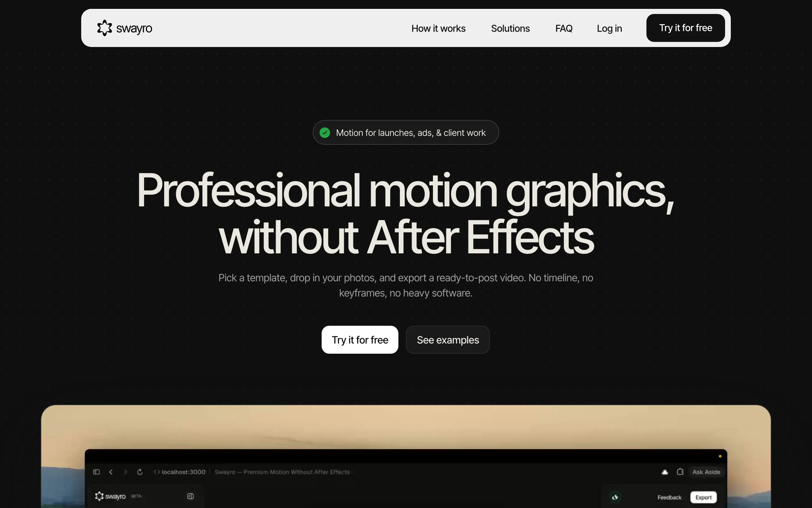The height and width of the screenshot is (508, 812).
Task: Click the panel collapse icon in app preview
Action: 190,496
